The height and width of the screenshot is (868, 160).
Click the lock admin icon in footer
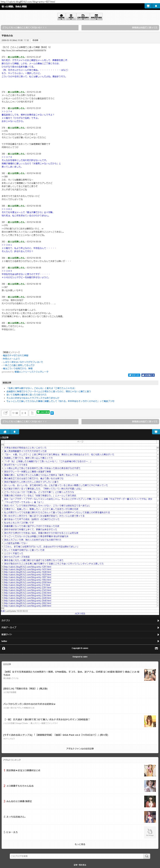[x=4, y=648]
